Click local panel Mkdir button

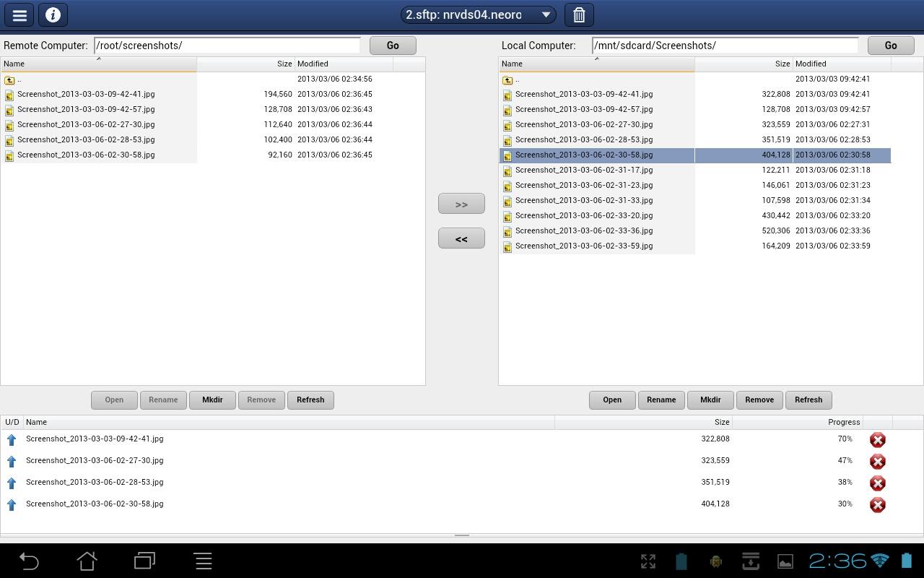click(710, 400)
